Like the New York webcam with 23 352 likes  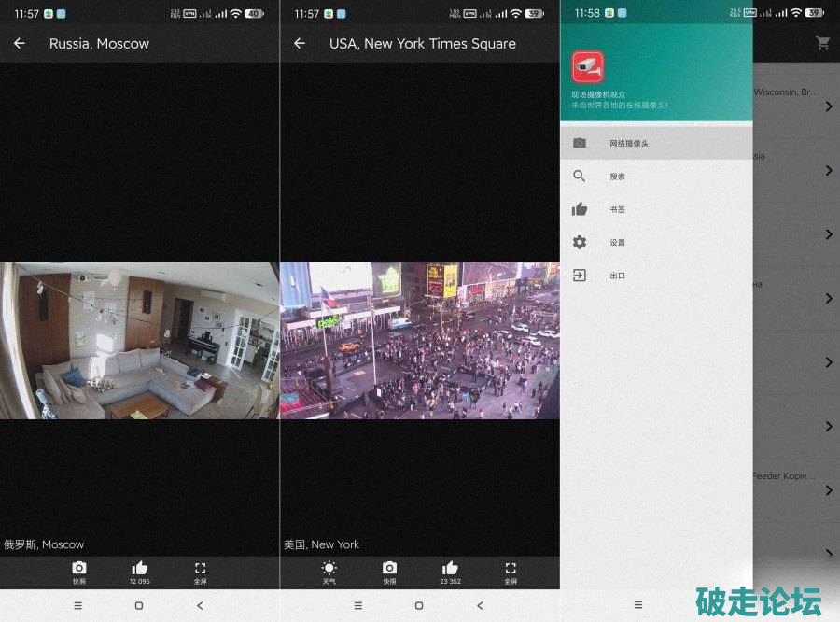click(x=450, y=572)
